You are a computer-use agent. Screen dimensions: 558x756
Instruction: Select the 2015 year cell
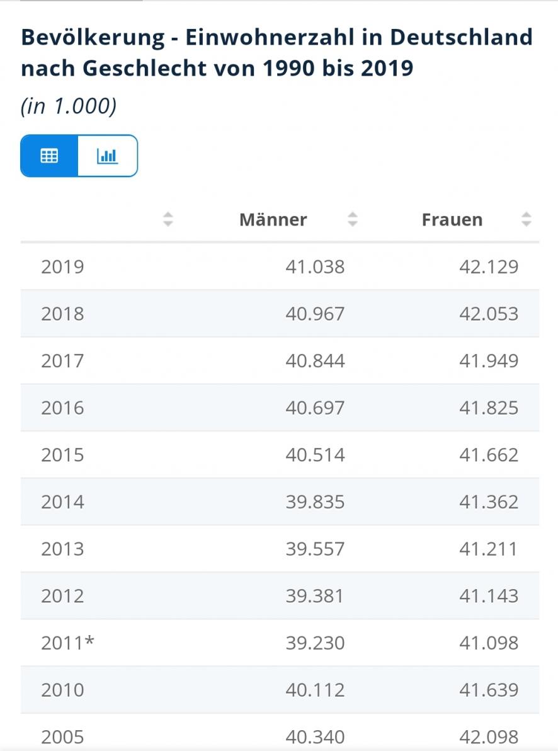tap(62, 455)
